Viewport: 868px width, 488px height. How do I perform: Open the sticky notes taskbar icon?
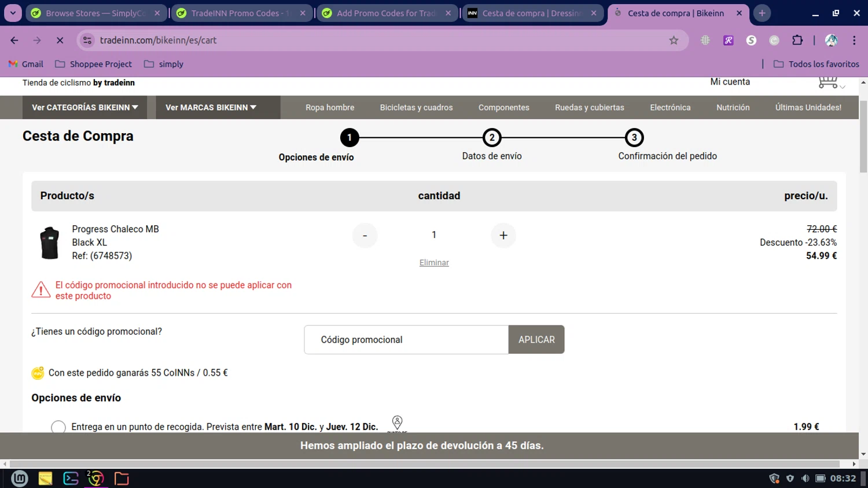[x=45, y=478]
